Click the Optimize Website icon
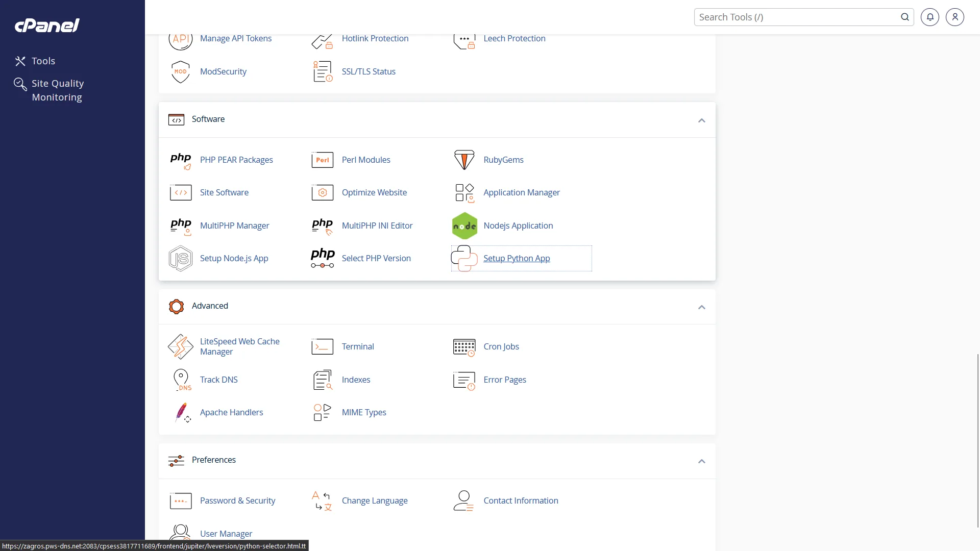980x551 pixels. (322, 193)
